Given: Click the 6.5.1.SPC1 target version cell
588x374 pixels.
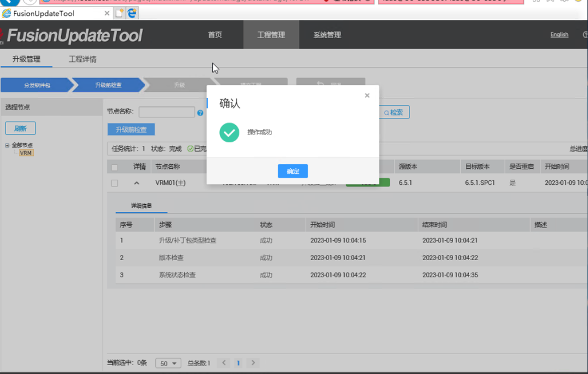Looking at the screenshot, I should pyautogui.click(x=480, y=183).
